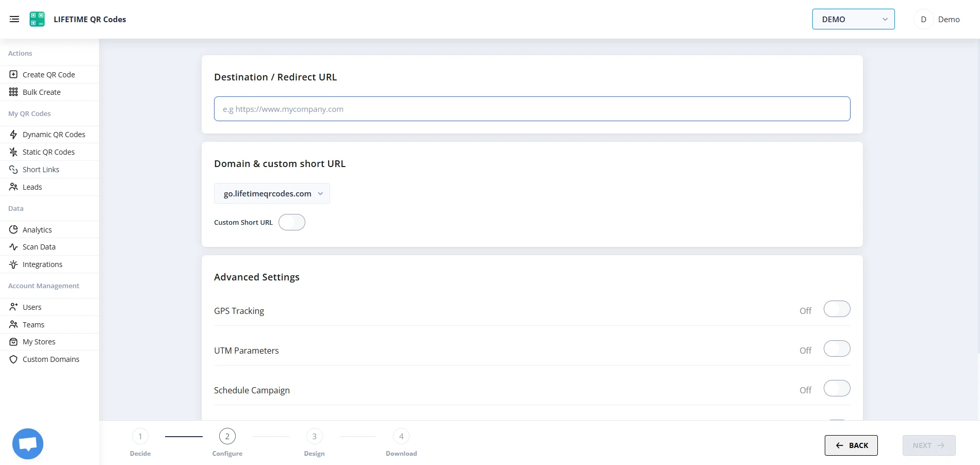Click the NEXT button
This screenshot has width=980, height=465.
(x=928, y=445)
